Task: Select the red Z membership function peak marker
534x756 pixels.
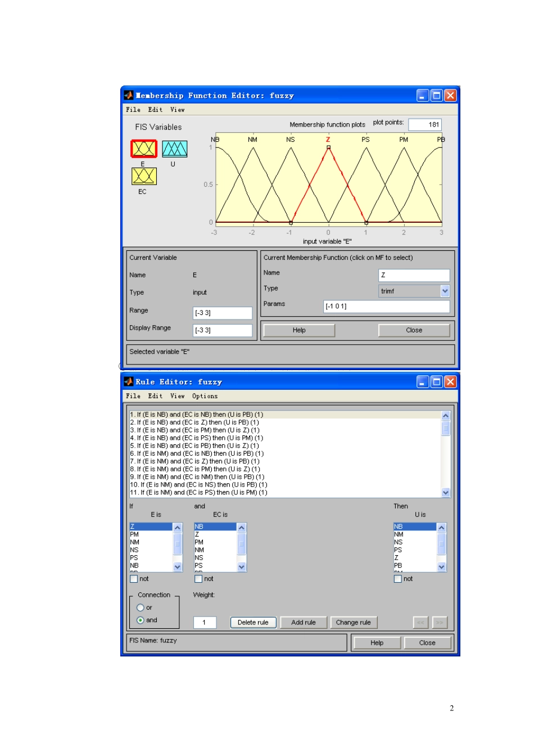Action: [x=329, y=147]
